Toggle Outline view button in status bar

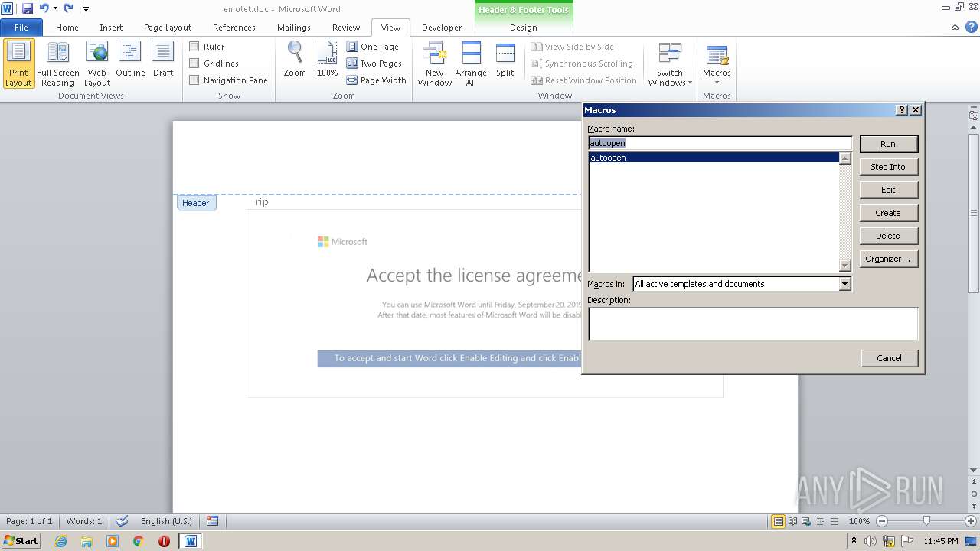818,521
